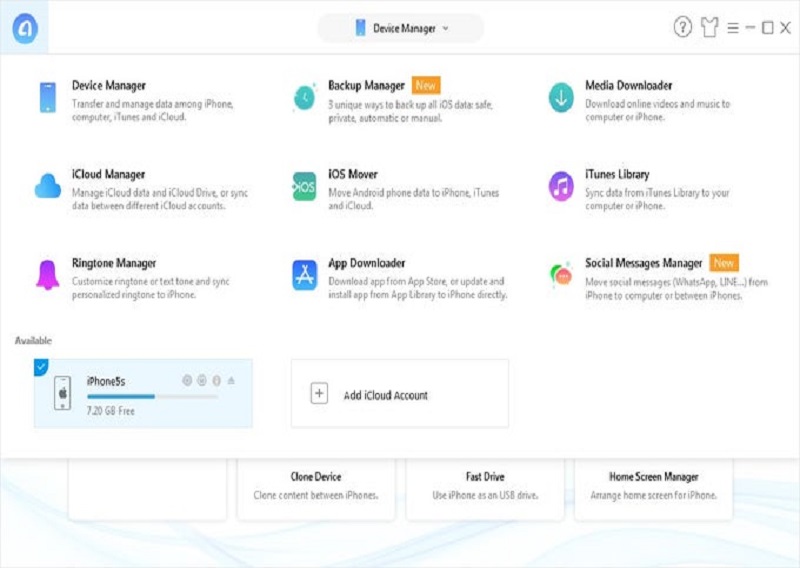
Task: Click the Device Manager phone icon
Action: 47,97
